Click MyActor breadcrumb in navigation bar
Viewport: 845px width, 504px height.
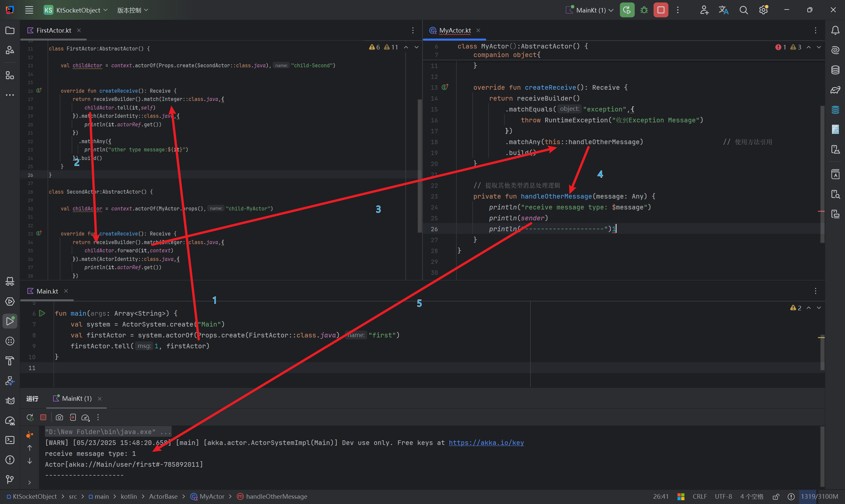[x=208, y=496]
